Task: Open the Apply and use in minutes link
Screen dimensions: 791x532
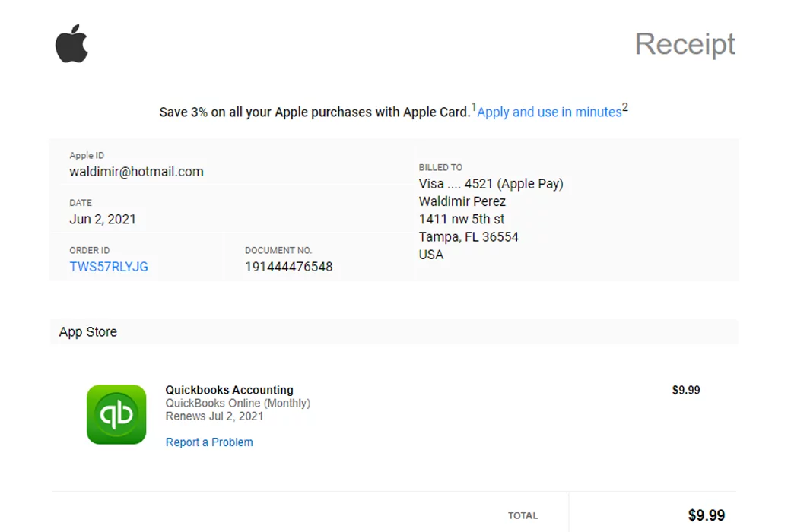Action: point(549,112)
